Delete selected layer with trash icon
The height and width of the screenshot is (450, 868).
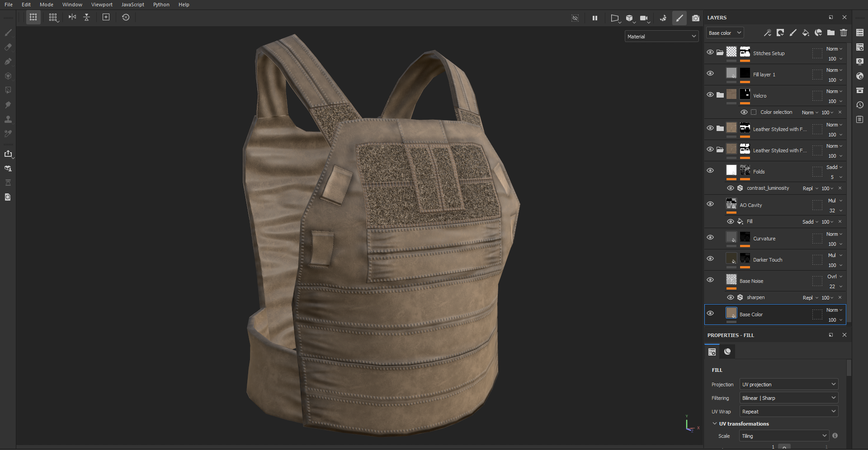tap(844, 33)
